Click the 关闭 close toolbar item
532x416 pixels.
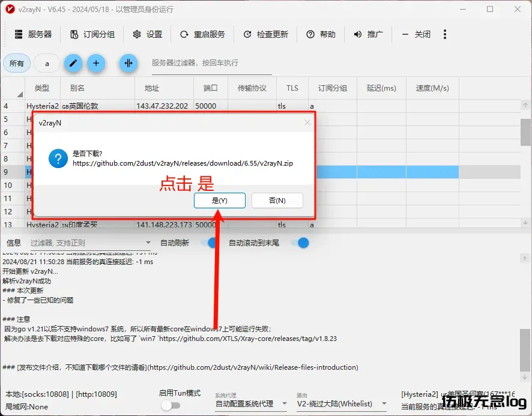pyautogui.click(x=416, y=34)
